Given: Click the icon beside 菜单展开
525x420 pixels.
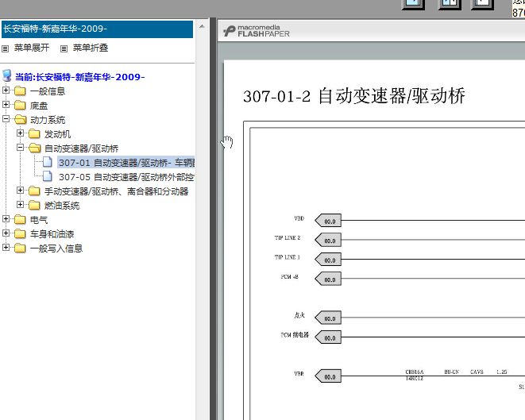Looking at the screenshot, I should [5, 49].
